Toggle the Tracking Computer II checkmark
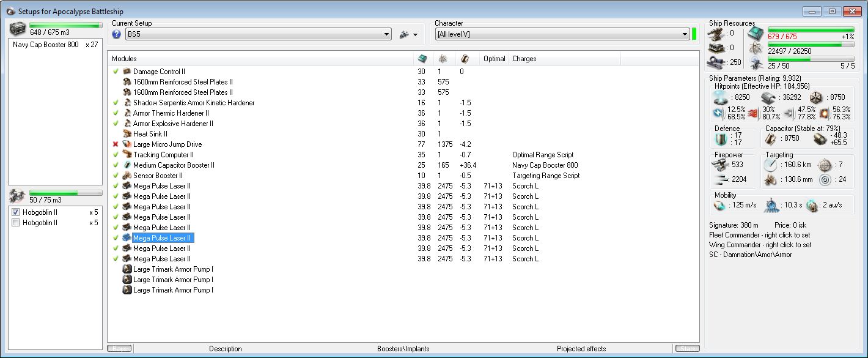Image resolution: width=868 pixels, height=358 pixels. (116, 155)
